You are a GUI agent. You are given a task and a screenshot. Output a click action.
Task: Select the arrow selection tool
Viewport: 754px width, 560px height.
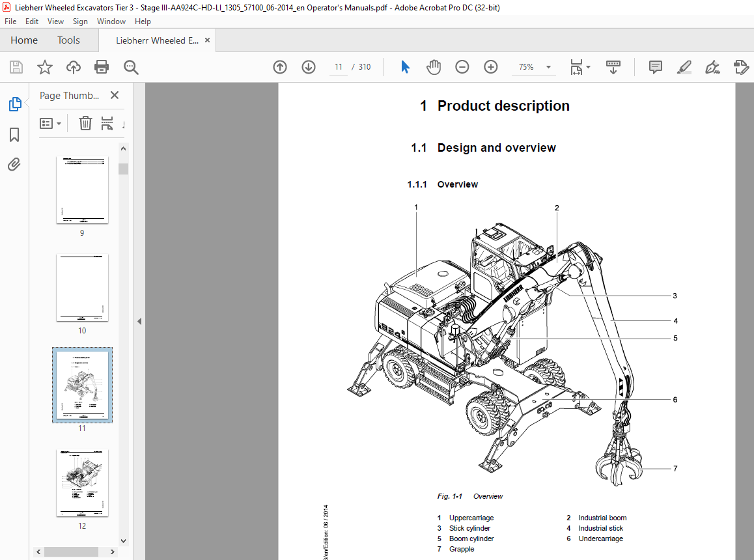click(x=406, y=67)
